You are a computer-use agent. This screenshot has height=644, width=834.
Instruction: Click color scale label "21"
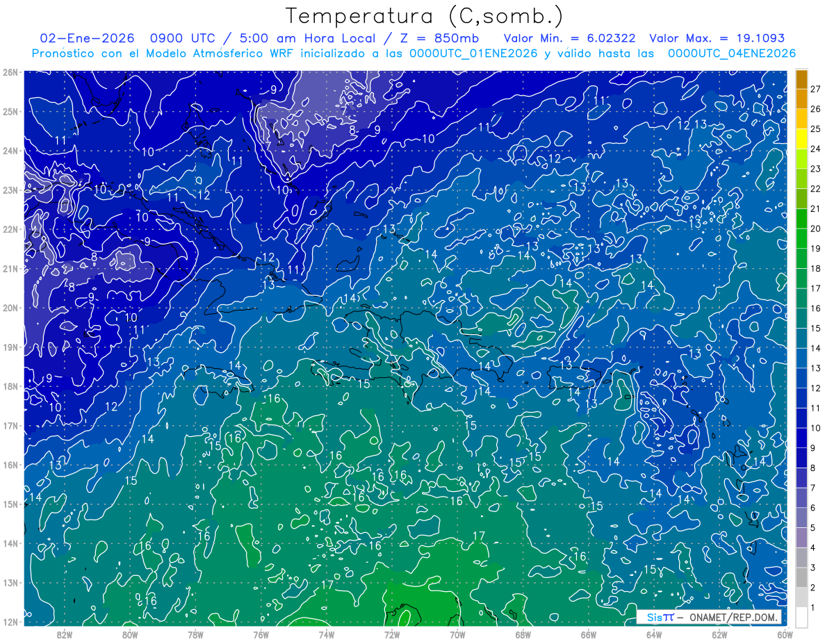(x=816, y=208)
